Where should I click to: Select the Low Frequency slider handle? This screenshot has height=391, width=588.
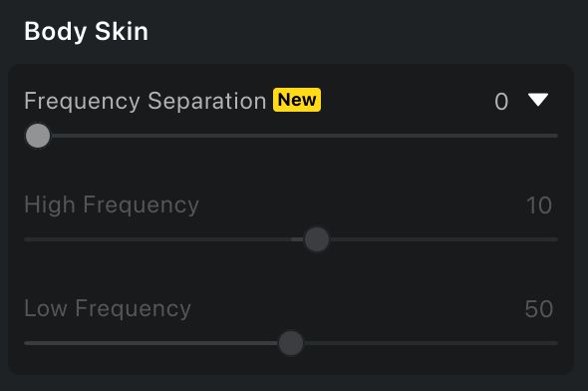(x=291, y=343)
